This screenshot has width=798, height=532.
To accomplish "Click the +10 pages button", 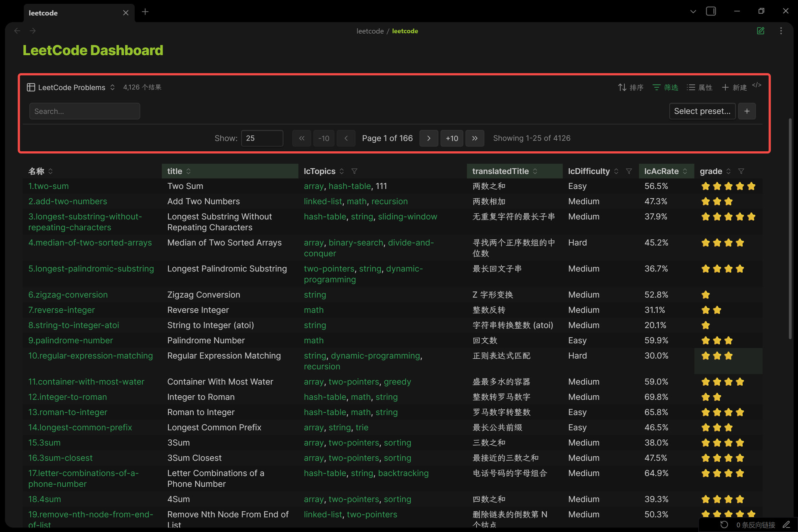I will coord(452,138).
